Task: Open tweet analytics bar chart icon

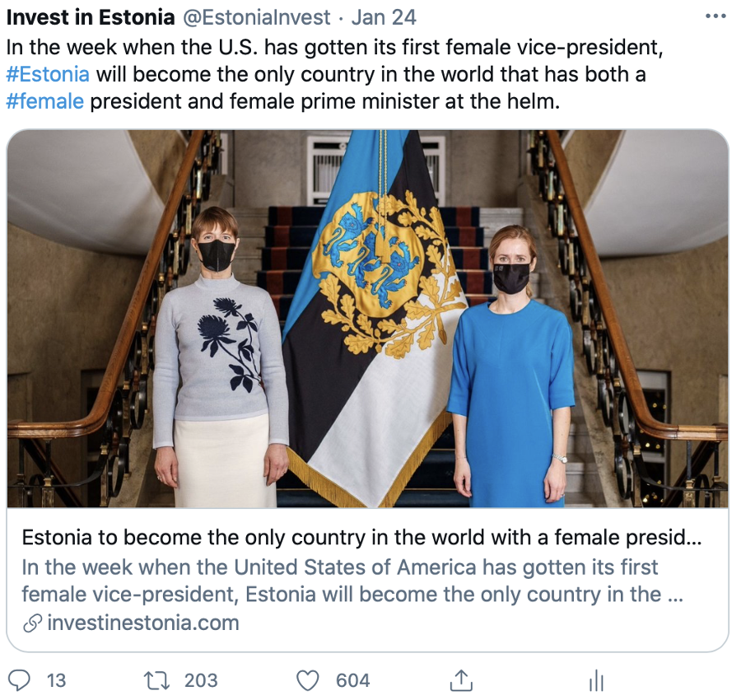Action: pyautogui.click(x=597, y=680)
